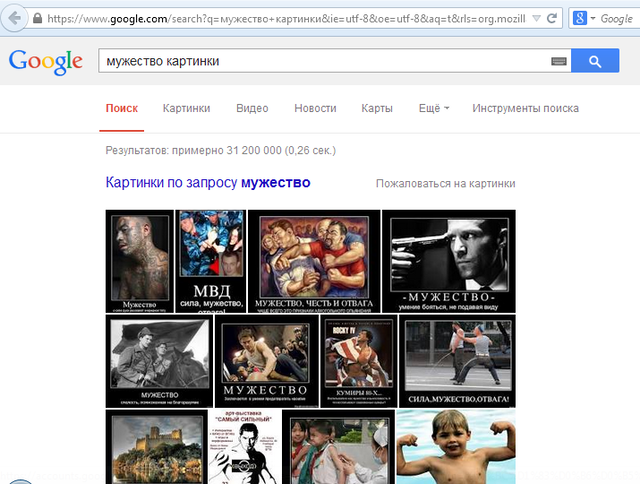
Task: Open the МВД сила, мужество thumbnail
Action: point(211,261)
